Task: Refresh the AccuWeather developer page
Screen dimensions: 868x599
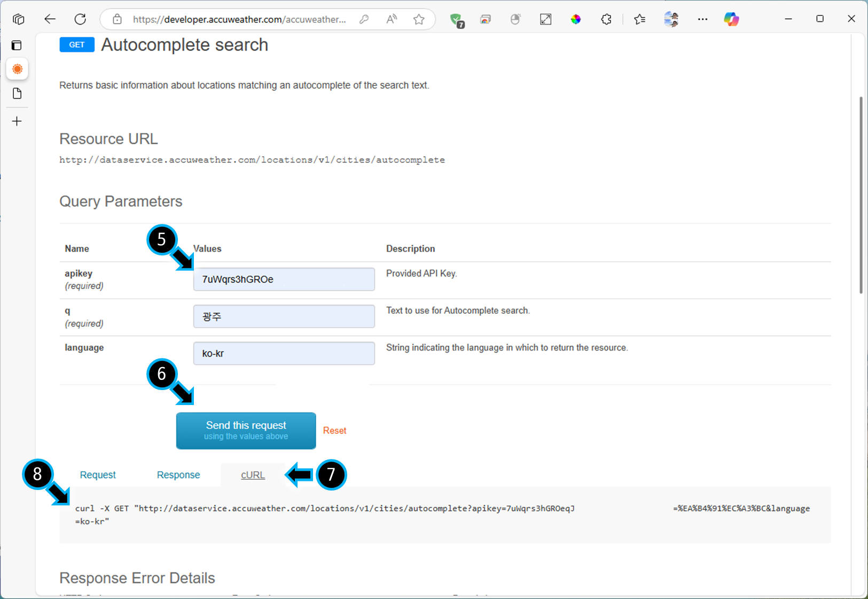Action: coord(80,19)
